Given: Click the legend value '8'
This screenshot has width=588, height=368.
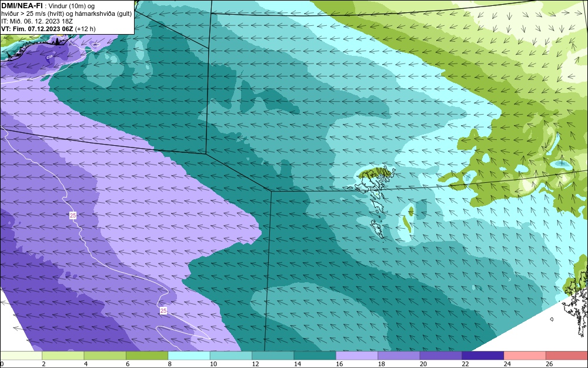Looking at the screenshot, I should pyautogui.click(x=170, y=364).
